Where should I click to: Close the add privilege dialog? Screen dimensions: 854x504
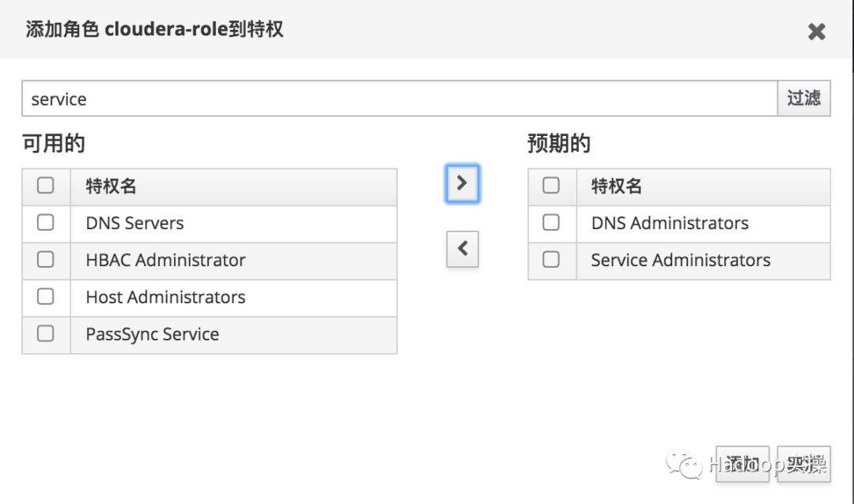tap(816, 32)
